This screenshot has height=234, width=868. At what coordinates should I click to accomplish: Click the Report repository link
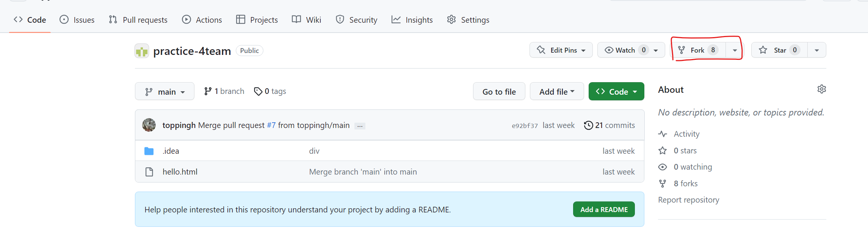click(688, 200)
